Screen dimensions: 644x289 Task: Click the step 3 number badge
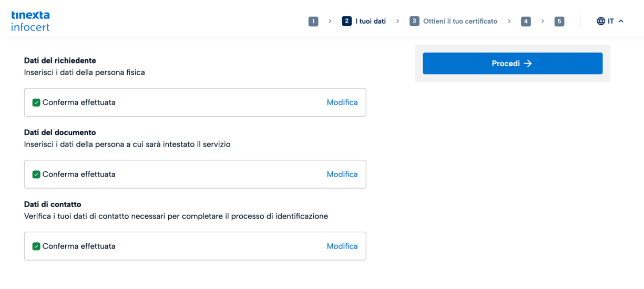pyautogui.click(x=414, y=22)
